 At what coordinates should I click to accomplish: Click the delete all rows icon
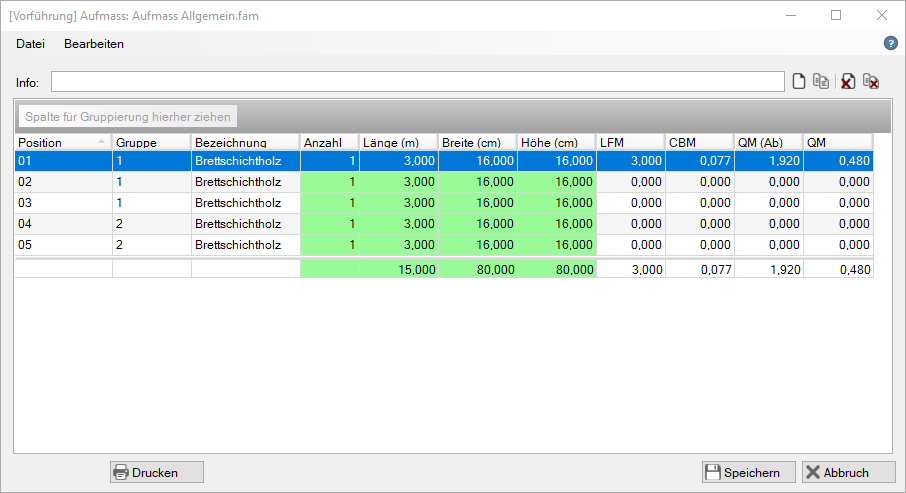coord(871,82)
